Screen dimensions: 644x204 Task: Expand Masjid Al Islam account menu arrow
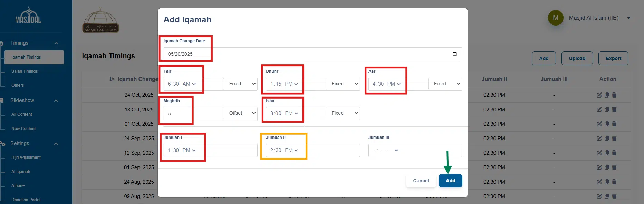click(x=628, y=18)
